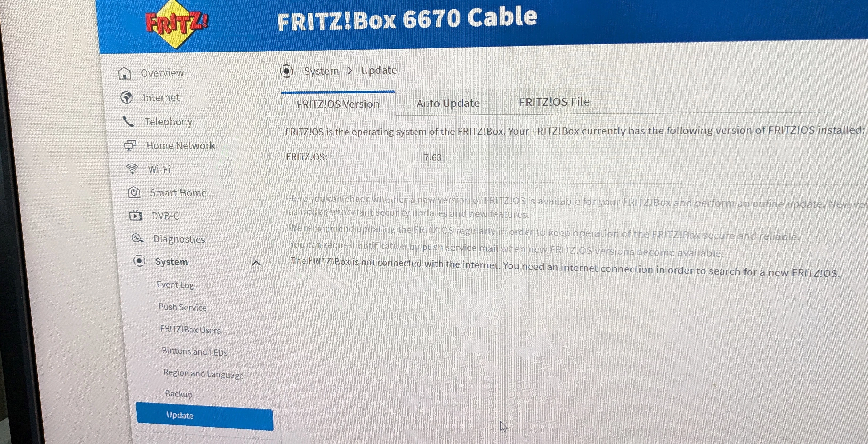
Task: Select the FRITZ!OS Version tab
Action: point(338,104)
